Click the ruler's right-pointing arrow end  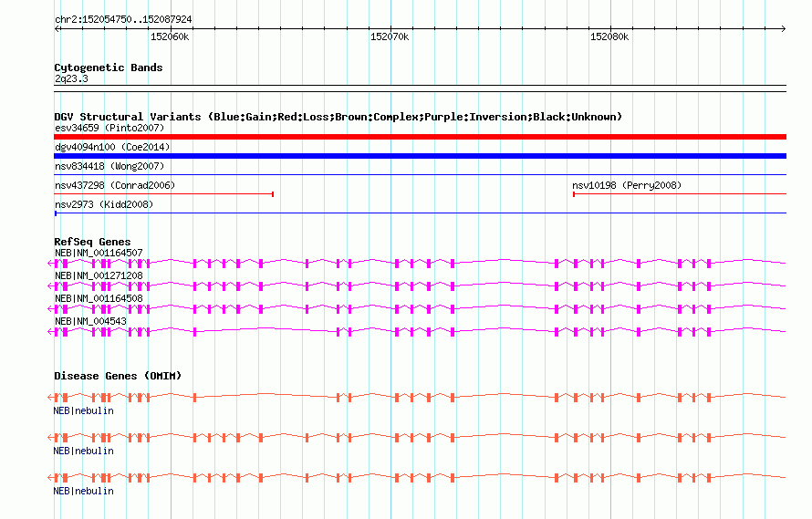pyautogui.click(x=784, y=29)
